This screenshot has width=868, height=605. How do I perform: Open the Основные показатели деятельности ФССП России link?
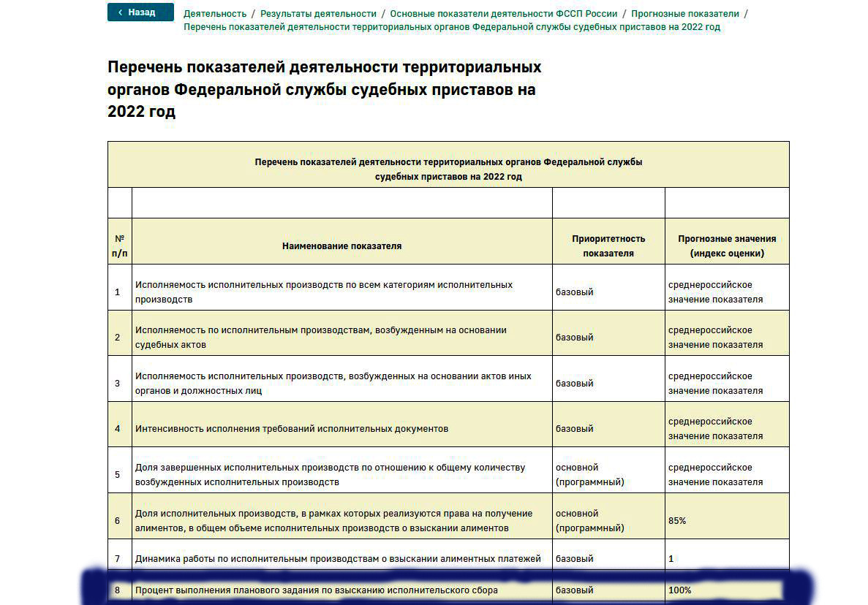coord(503,12)
